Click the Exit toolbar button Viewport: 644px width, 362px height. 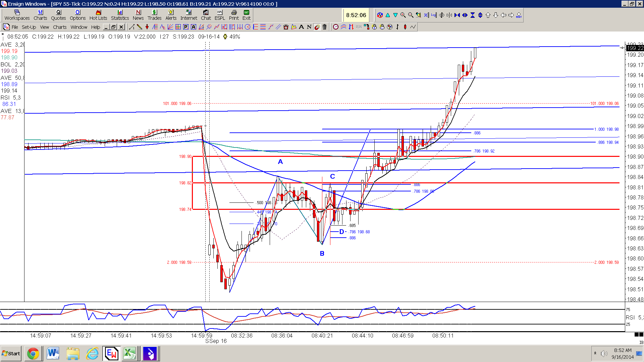(x=247, y=15)
